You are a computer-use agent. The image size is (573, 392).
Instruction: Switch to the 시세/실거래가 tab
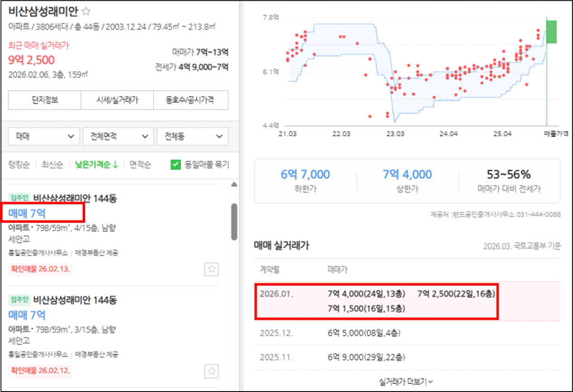tap(117, 100)
